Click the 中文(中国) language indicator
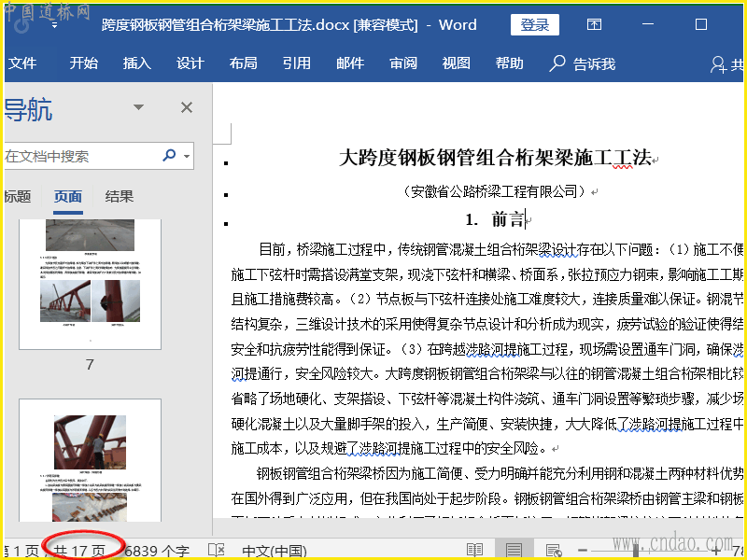The height and width of the screenshot is (560, 747). point(275,552)
